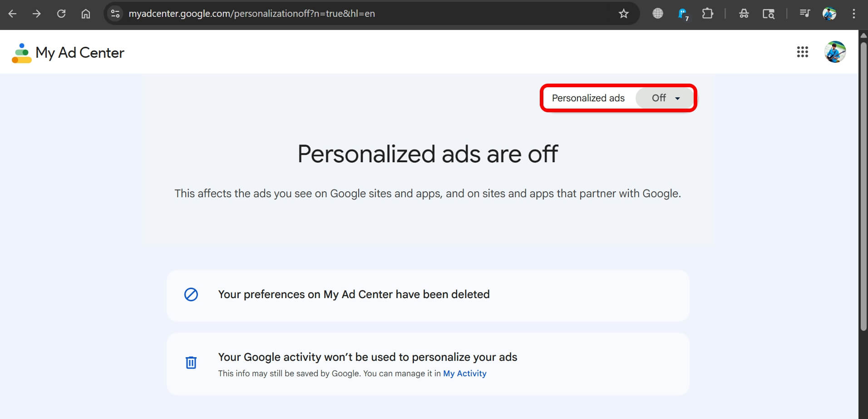Click the scrollbar up arrow

pos(863,35)
